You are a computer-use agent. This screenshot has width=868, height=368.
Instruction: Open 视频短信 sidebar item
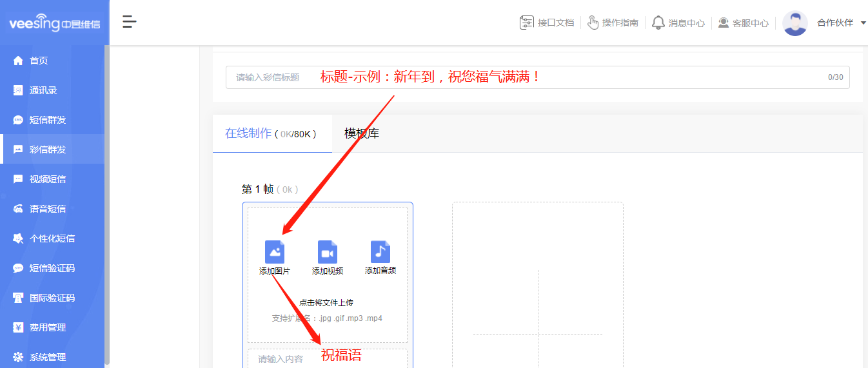coord(47,179)
